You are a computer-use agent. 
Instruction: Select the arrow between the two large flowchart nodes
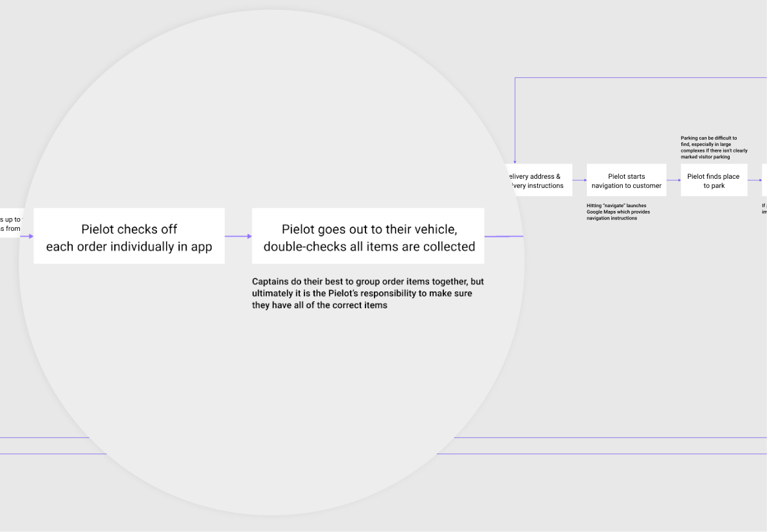(x=238, y=235)
